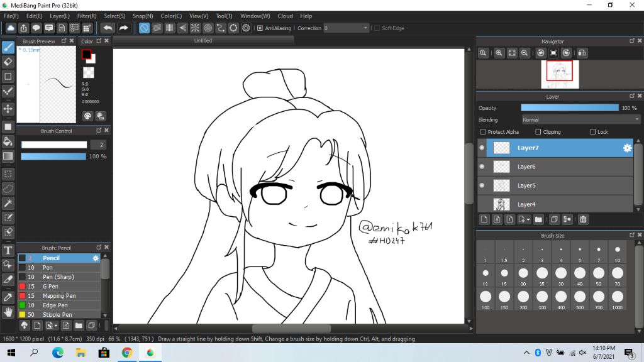Enable parallel line snap
Screen dimensions: 644x362
[157, 28]
